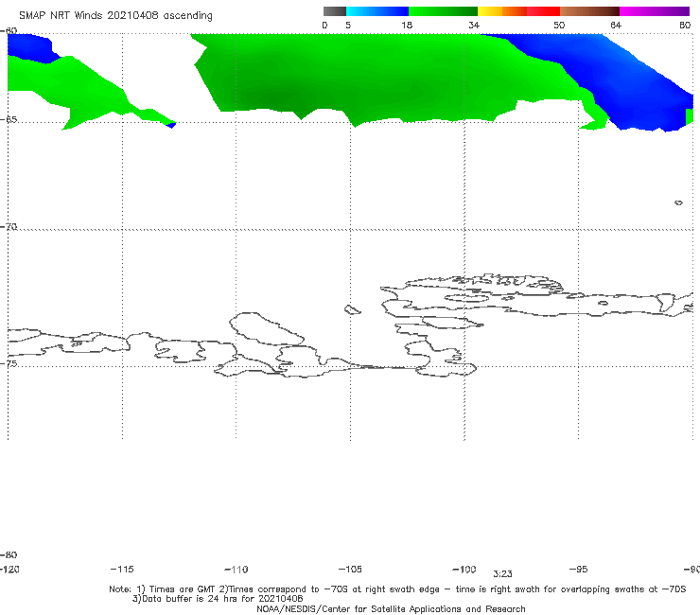Viewport: 700px width, 615px height.
Task: Click the longitude label '-100'
Action: [x=464, y=570]
